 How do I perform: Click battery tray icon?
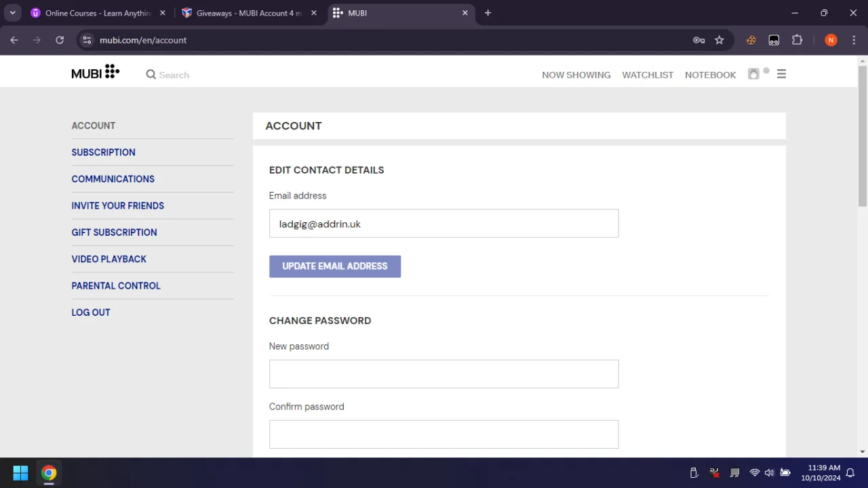click(x=785, y=473)
